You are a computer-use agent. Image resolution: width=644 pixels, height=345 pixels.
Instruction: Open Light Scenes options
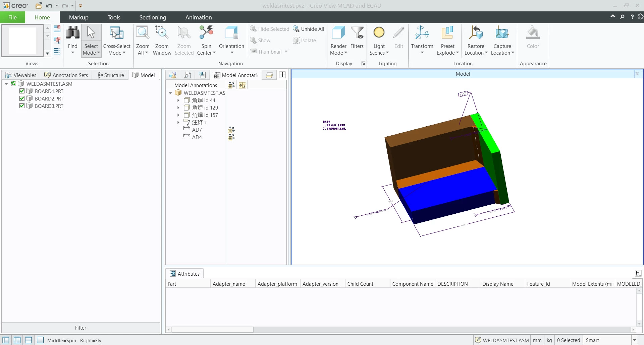pos(379,40)
